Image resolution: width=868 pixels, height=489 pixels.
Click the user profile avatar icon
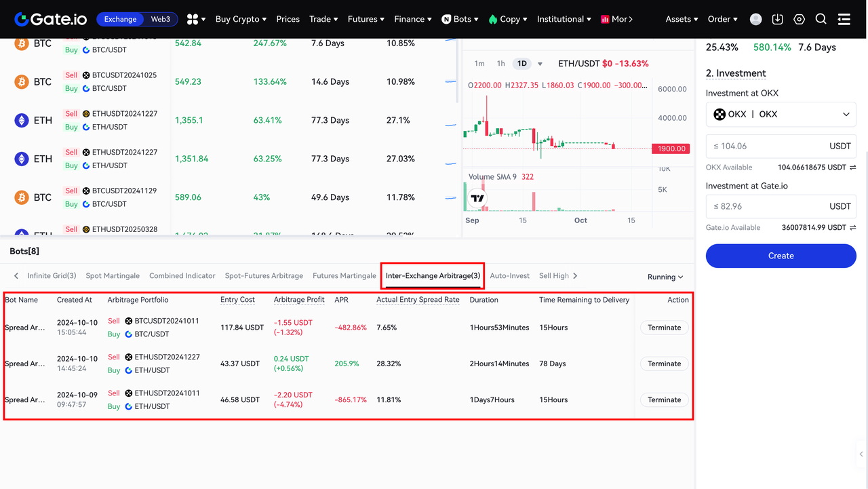[x=756, y=20]
